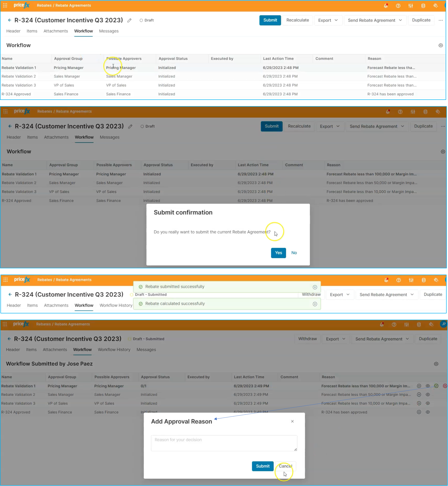Open the gear icon beside 'Workflow Submitted by Jose Paez'
This screenshot has width=448, height=486.
pyautogui.click(x=436, y=364)
